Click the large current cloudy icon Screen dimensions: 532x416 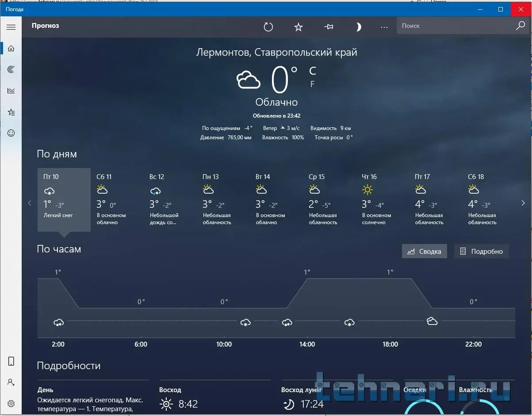point(248,80)
